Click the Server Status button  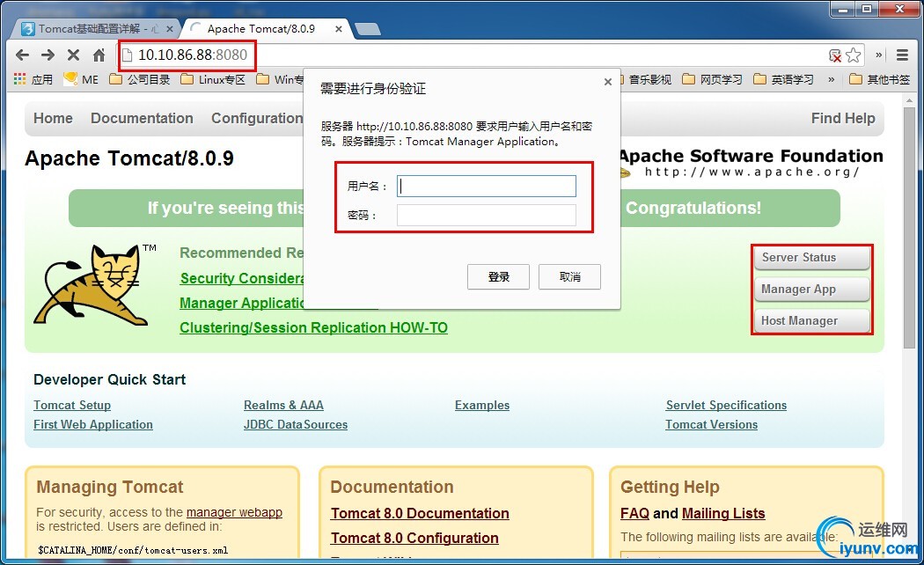pyautogui.click(x=812, y=258)
